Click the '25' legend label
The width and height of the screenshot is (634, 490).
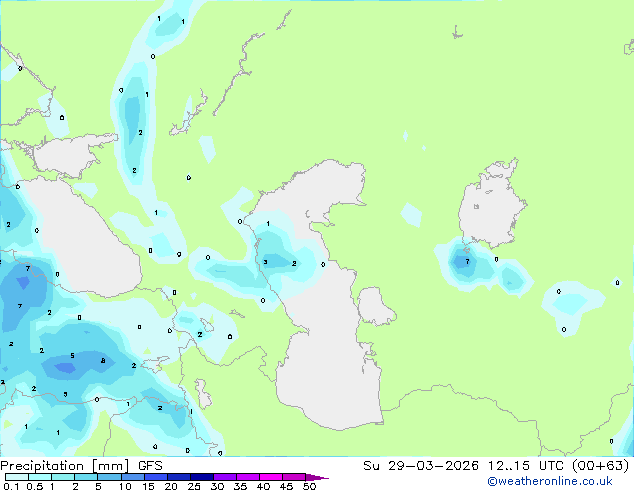194,486
